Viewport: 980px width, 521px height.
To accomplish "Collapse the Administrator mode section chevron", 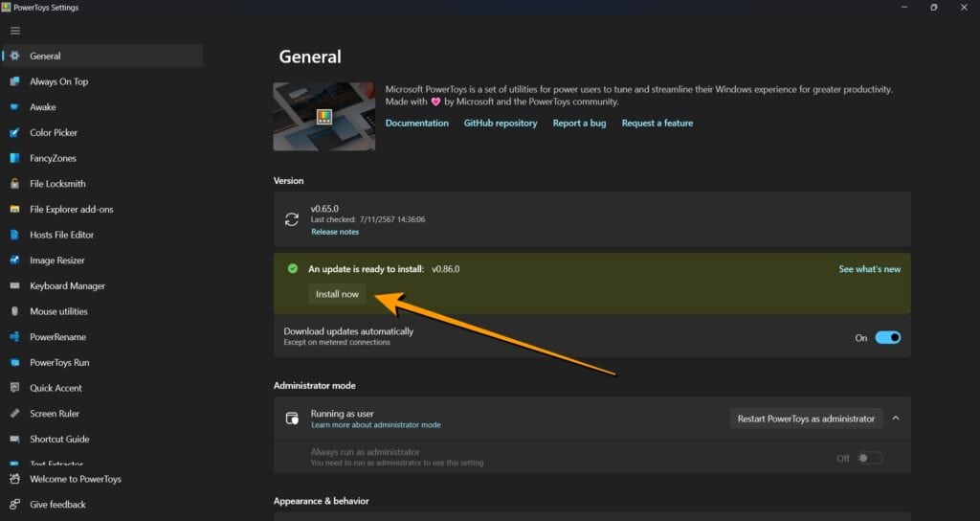I will (x=896, y=419).
